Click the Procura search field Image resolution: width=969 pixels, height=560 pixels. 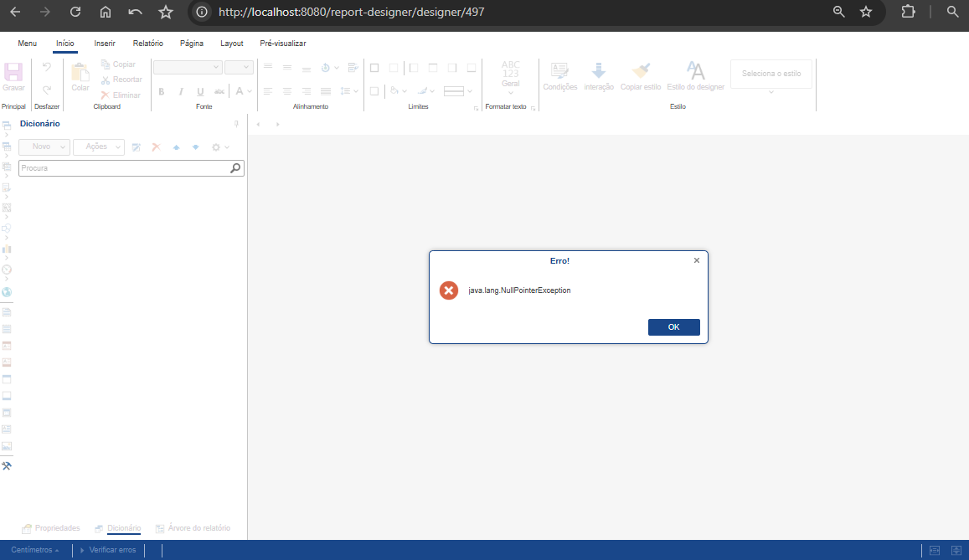[x=131, y=168]
